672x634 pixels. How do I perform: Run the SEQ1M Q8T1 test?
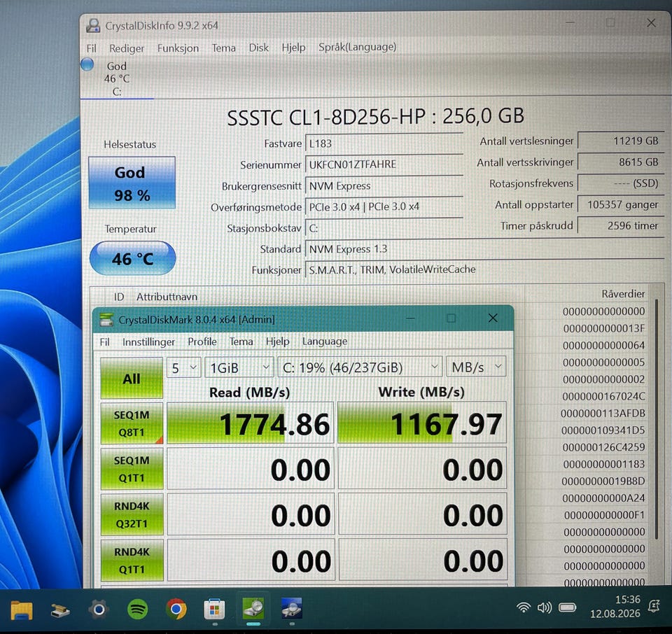tap(132, 423)
